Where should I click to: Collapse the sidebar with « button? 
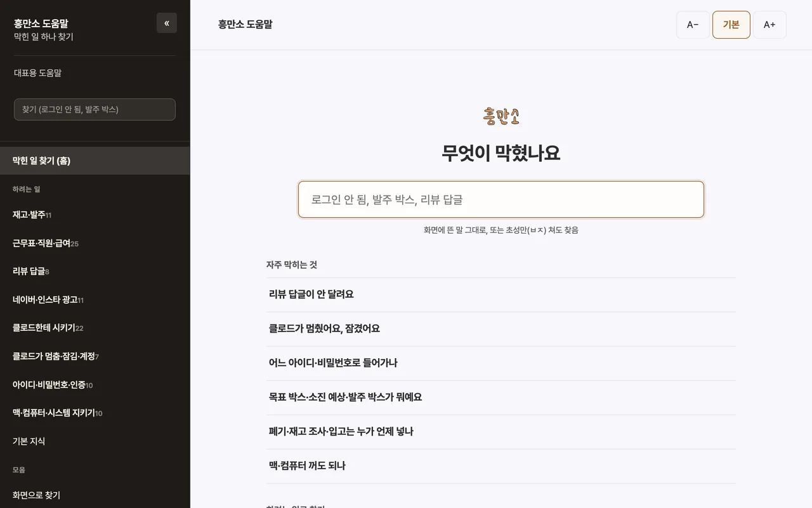167,23
